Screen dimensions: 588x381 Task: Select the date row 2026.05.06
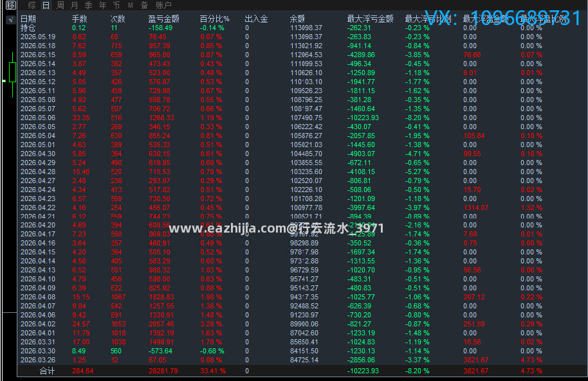38,118
